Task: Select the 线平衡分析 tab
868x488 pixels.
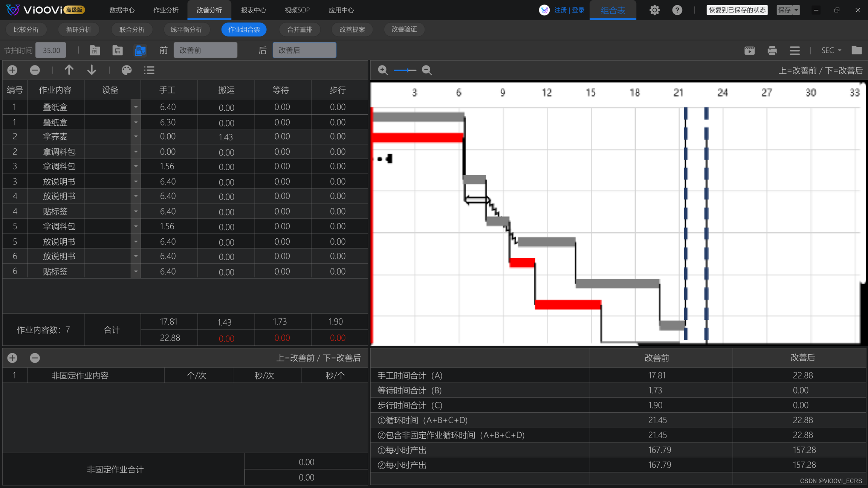Action: pyautogui.click(x=186, y=29)
